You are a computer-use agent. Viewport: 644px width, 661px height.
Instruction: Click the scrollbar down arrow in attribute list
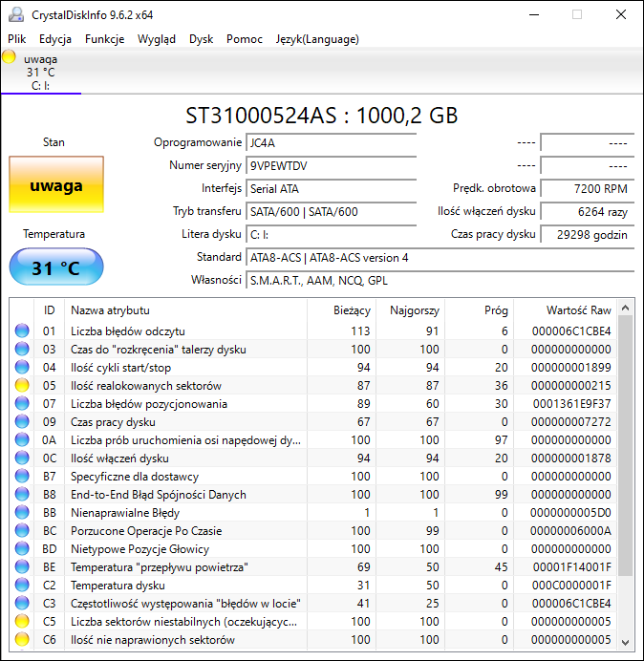[x=626, y=643]
